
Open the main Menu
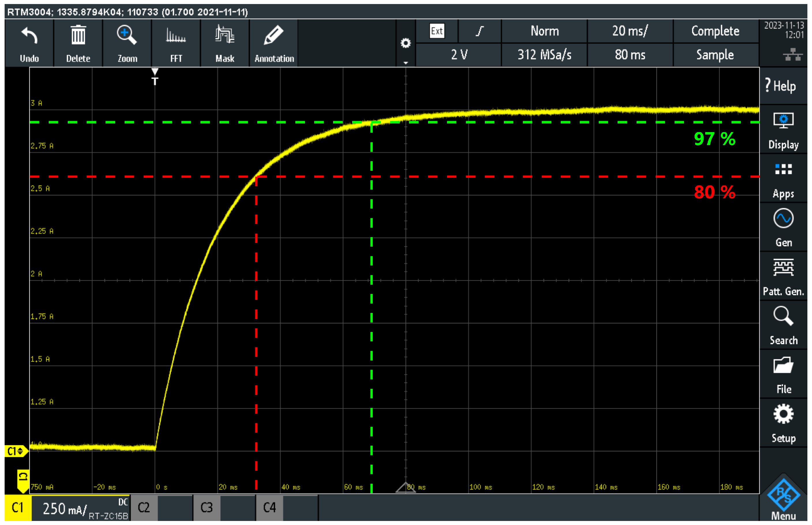pos(783,496)
